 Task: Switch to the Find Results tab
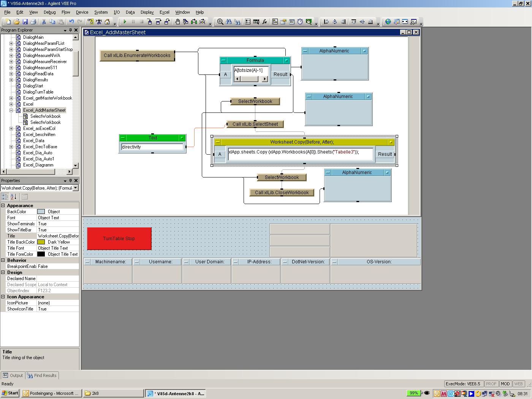tap(42, 375)
